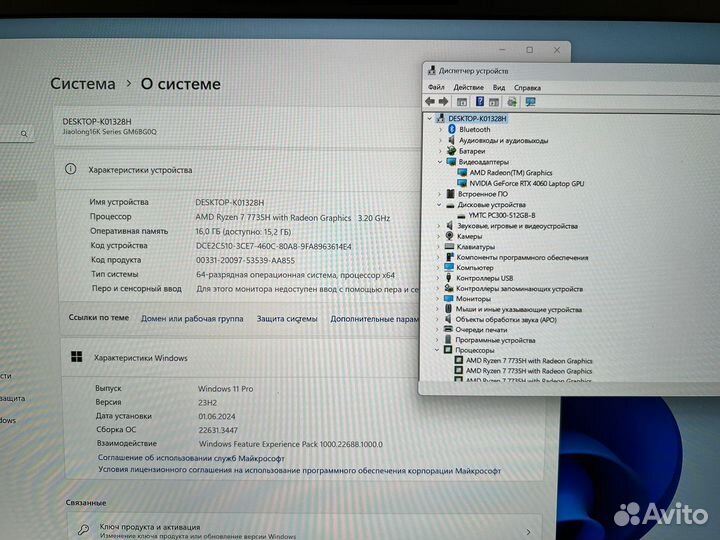Viewport: 720px width, 540px height.
Task: Click the monitor icon in Device Manager toolbar
Action: tap(530, 102)
